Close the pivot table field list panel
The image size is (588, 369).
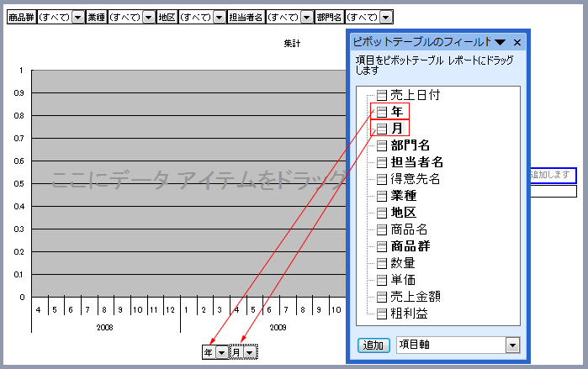point(517,42)
